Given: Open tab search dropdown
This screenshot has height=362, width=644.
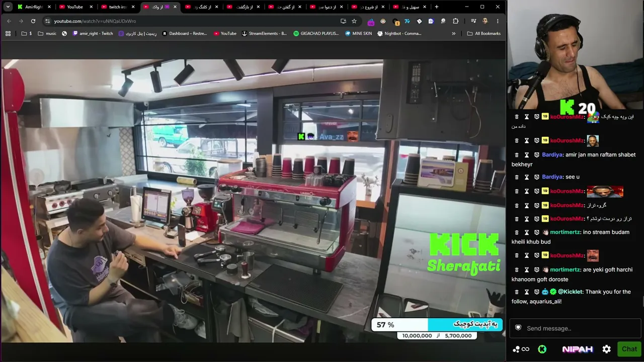Looking at the screenshot, I should click(8, 7).
